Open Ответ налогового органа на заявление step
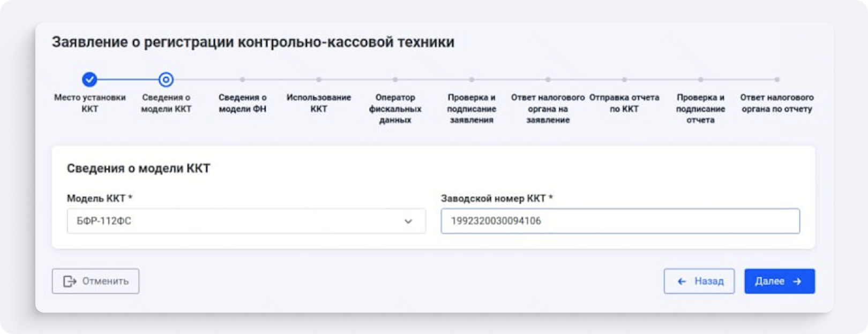The height and width of the screenshot is (334, 868). (x=548, y=109)
